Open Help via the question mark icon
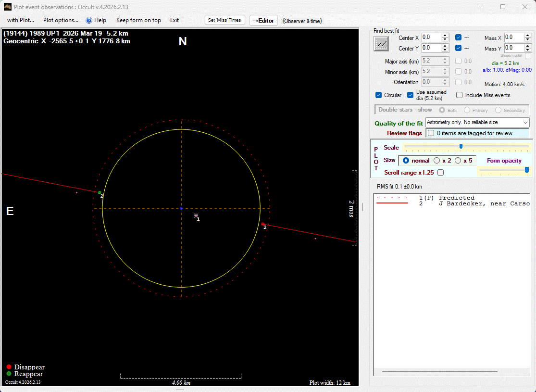The height and width of the screenshot is (392, 536). [89, 20]
